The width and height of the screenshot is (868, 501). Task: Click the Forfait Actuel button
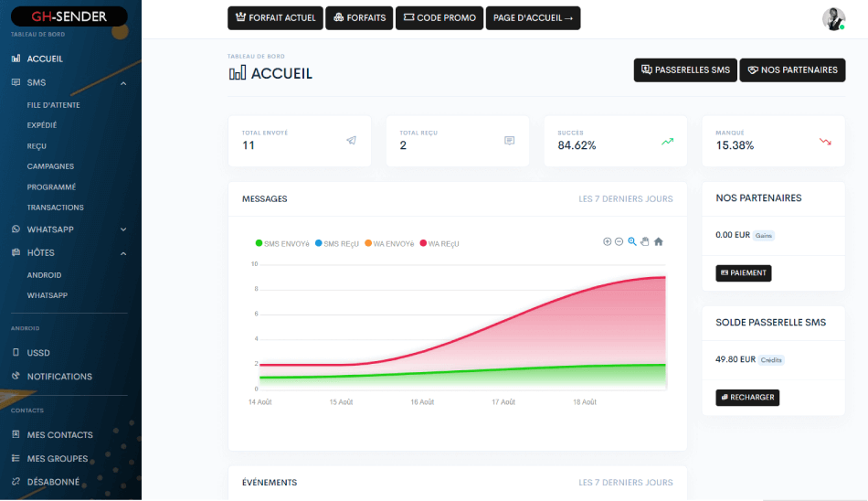click(x=275, y=17)
